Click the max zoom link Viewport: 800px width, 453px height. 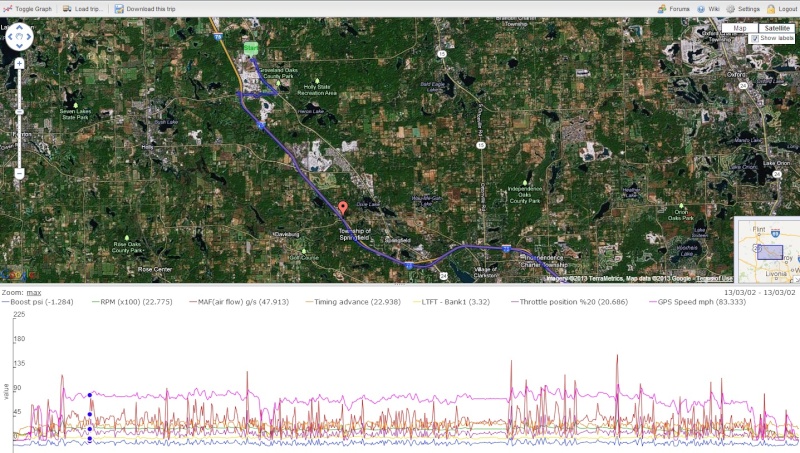pos(34,292)
